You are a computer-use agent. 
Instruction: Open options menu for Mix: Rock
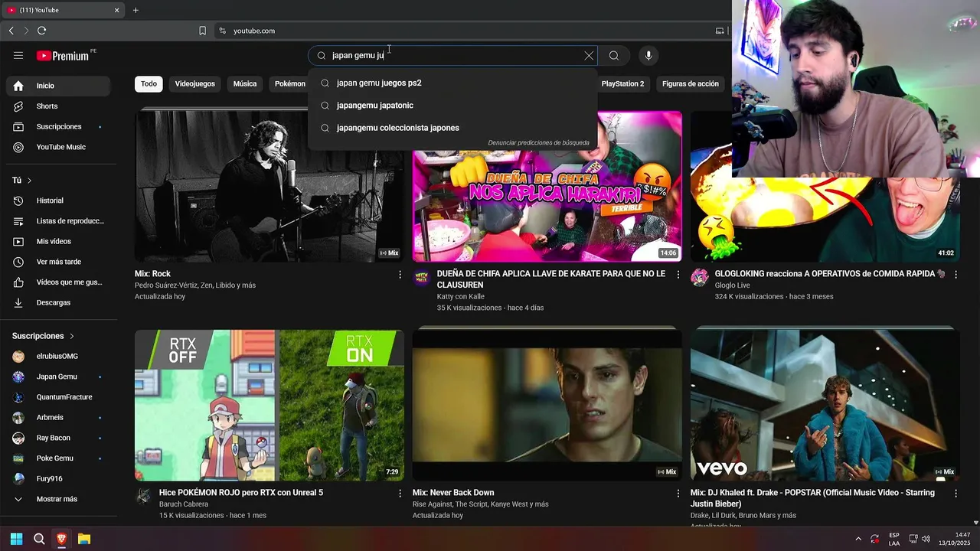[x=400, y=274]
